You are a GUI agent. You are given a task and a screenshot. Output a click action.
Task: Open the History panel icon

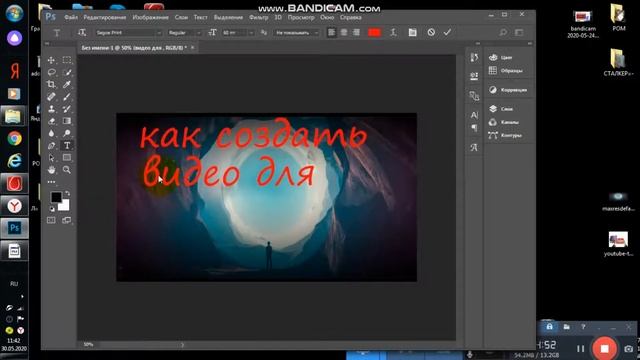pyautogui.click(x=474, y=58)
